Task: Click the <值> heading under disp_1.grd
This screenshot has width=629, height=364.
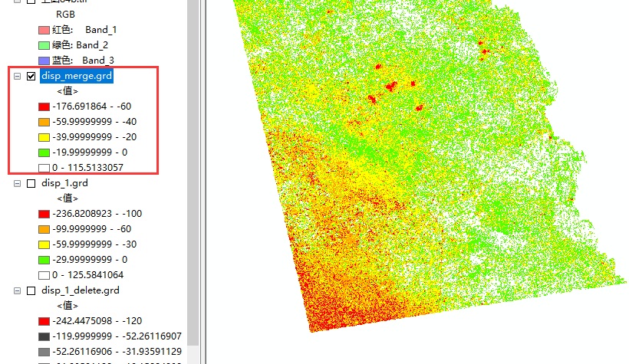Action: [x=68, y=198]
